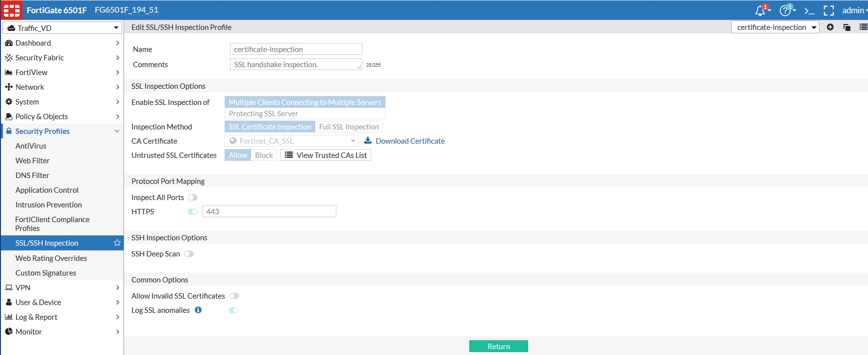Viewport: 868px width, 355px height.
Task: Toggle Inspect All Ports switch
Action: [193, 198]
